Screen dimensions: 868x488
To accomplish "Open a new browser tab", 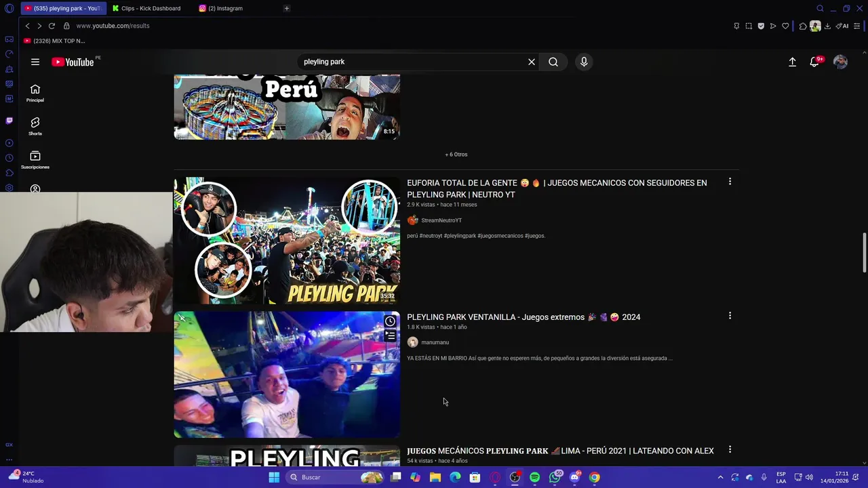I will coord(287,8).
